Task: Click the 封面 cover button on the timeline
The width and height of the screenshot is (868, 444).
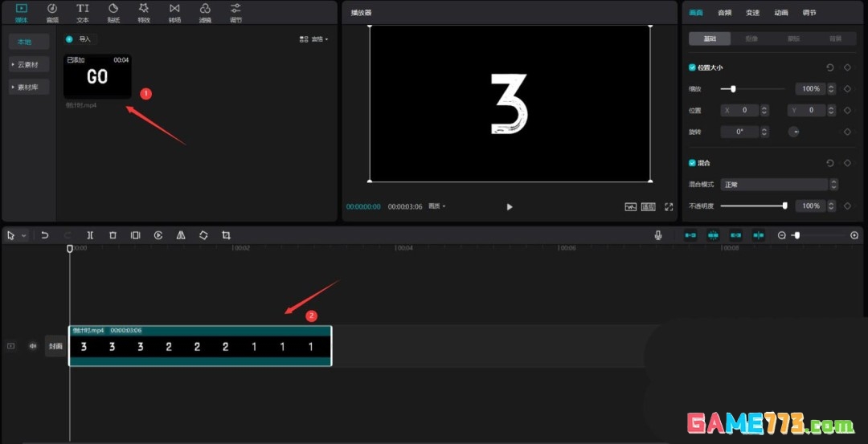Action: [55, 346]
